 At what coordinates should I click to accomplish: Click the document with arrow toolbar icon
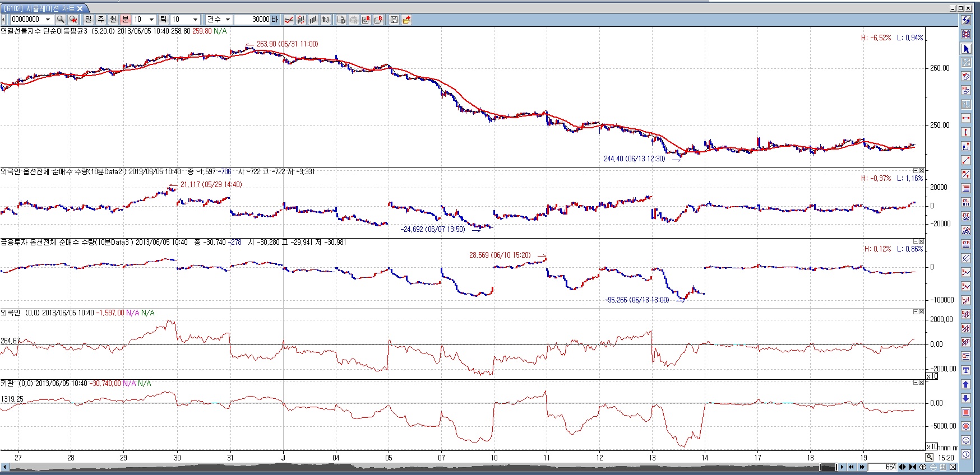[x=341, y=20]
